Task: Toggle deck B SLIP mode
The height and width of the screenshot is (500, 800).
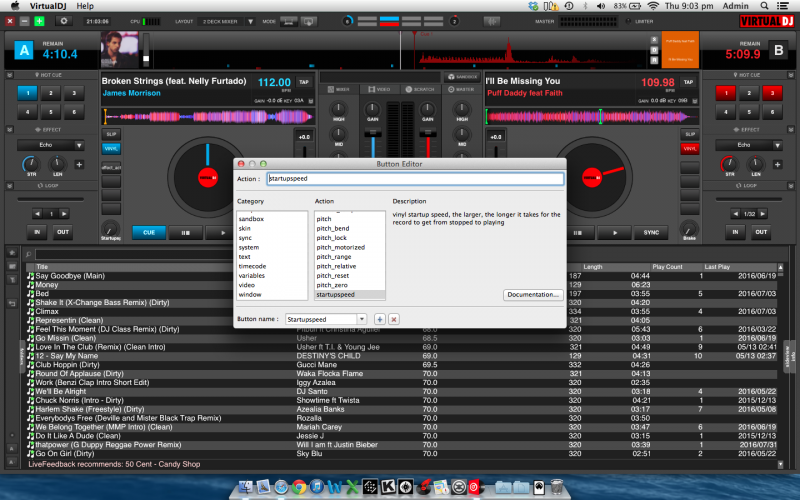Action: [690, 134]
